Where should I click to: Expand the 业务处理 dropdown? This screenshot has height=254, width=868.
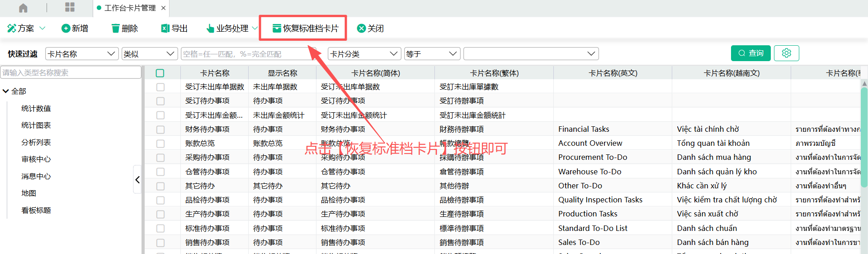(x=232, y=29)
